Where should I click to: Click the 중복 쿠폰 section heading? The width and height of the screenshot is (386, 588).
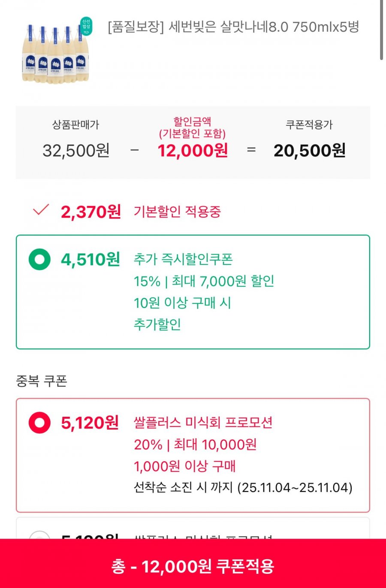42,381
